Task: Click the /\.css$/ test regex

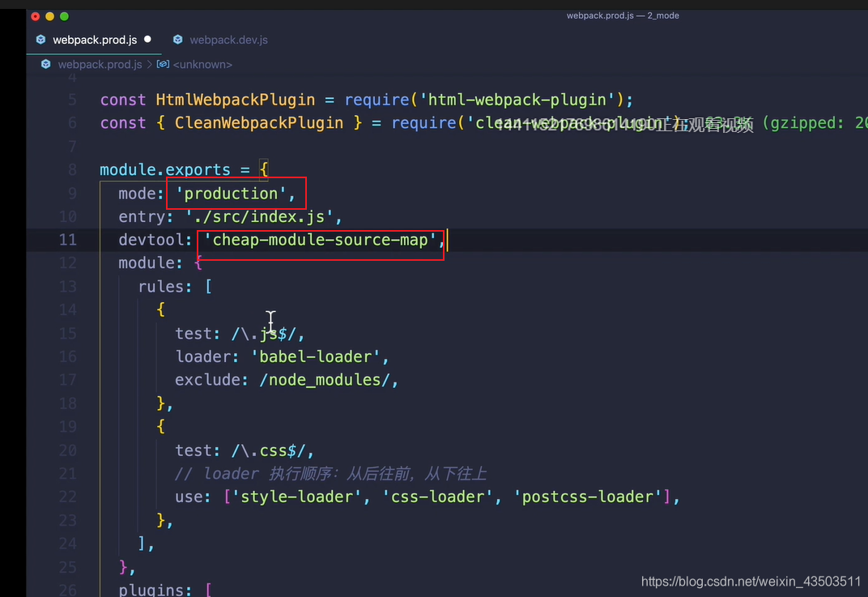Action: click(x=268, y=450)
